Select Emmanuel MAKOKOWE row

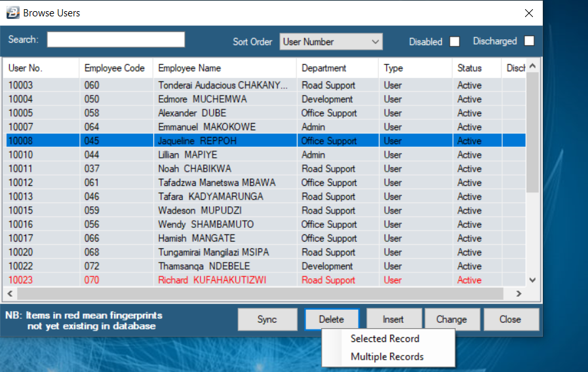[x=264, y=127]
